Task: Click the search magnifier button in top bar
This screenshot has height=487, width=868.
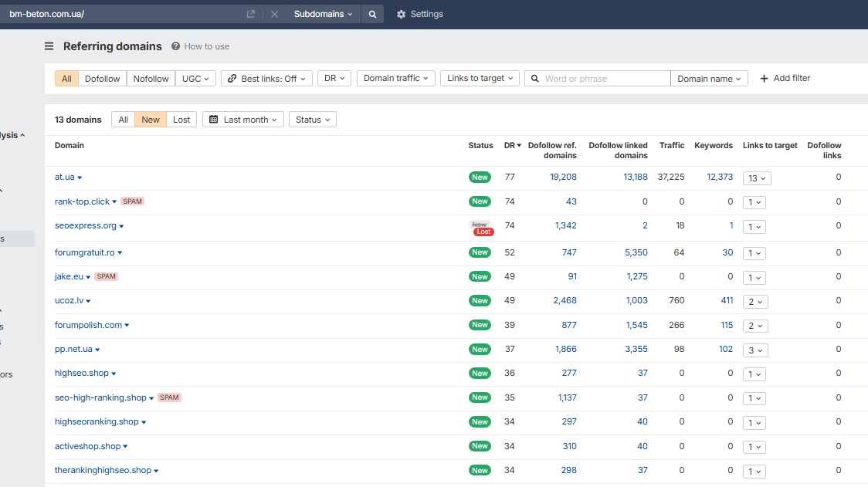Action: pos(372,15)
